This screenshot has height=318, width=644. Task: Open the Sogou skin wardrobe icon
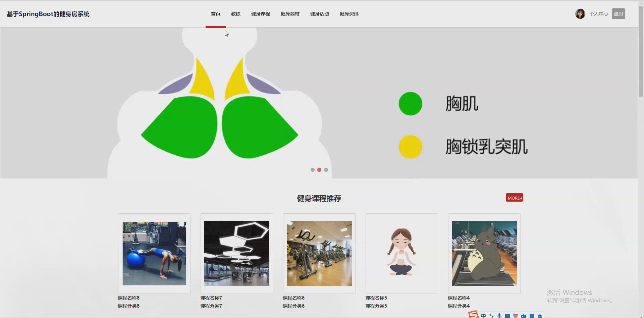point(516,316)
